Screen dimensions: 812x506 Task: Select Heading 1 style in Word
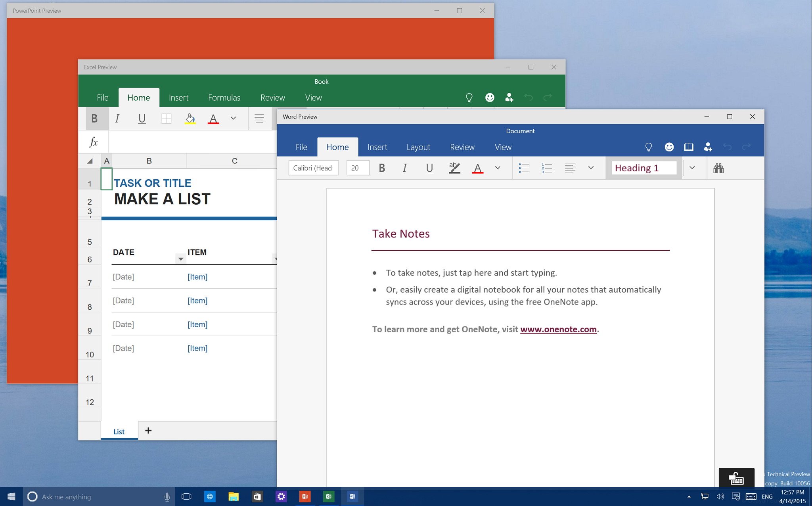pos(644,168)
